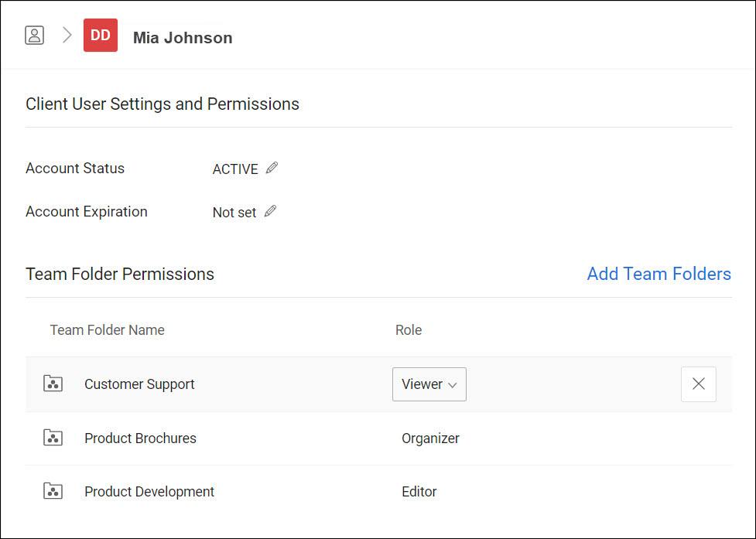Image resolution: width=756 pixels, height=539 pixels.
Task: Select the Customer Support folder row
Action: [139, 384]
